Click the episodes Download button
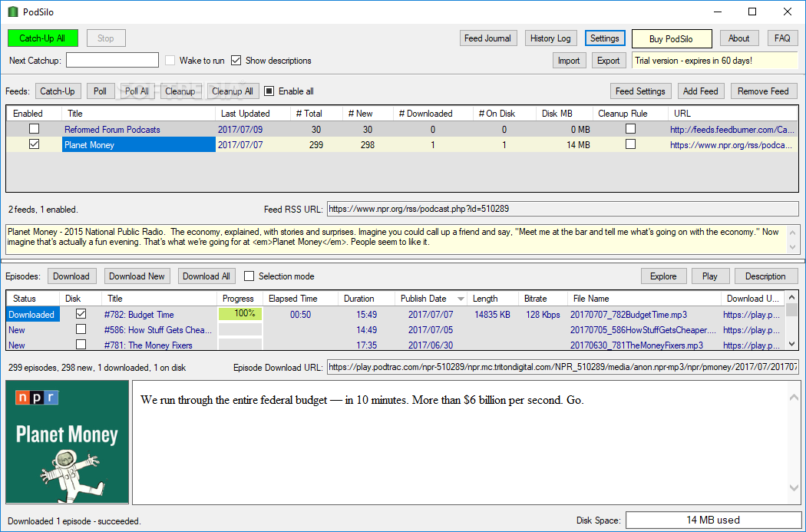This screenshot has height=532, width=806. click(71, 276)
